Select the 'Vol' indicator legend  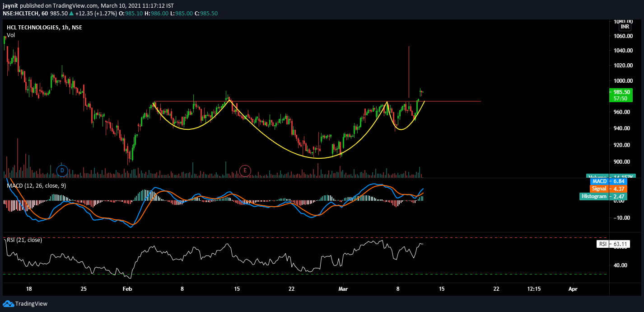(x=11, y=35)
